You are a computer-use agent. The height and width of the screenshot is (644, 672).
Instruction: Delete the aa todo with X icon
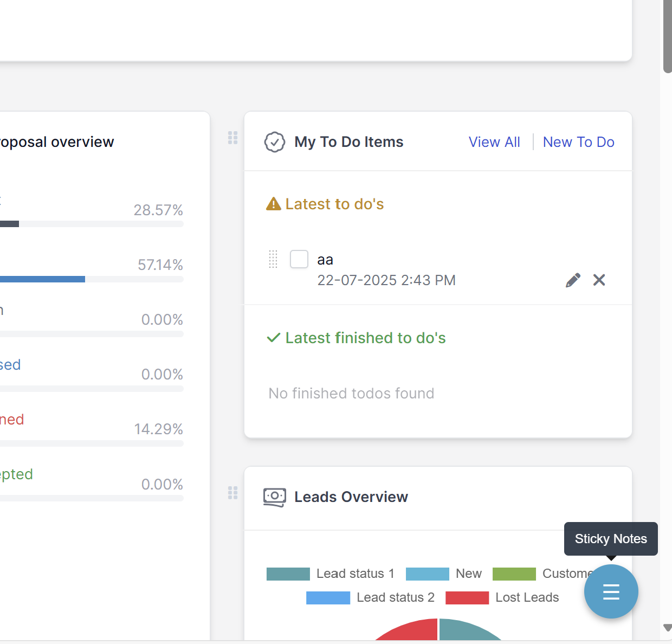point(599,280)
